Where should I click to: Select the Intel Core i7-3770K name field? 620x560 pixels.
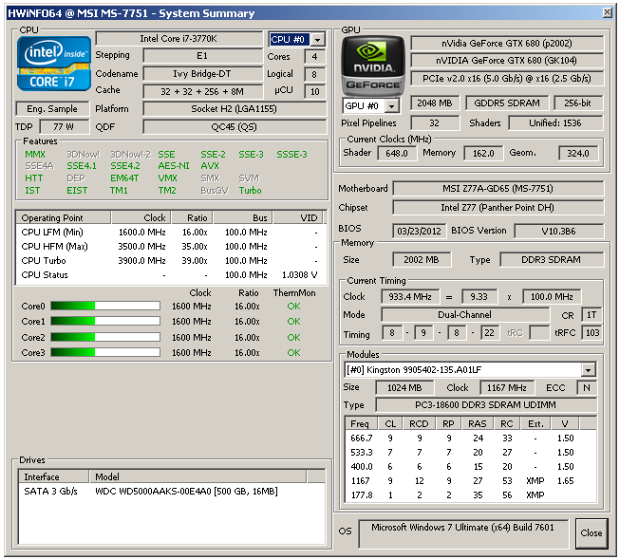point(179,39)
